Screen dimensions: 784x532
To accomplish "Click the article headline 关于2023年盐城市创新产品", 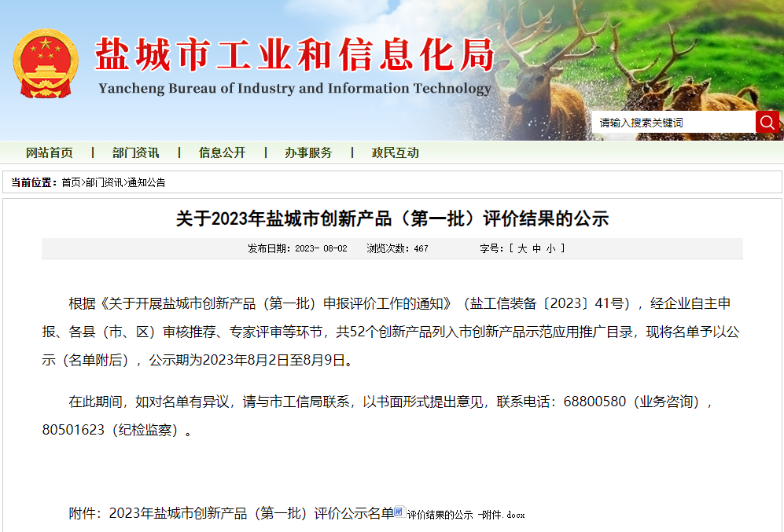I will (392, 218).
